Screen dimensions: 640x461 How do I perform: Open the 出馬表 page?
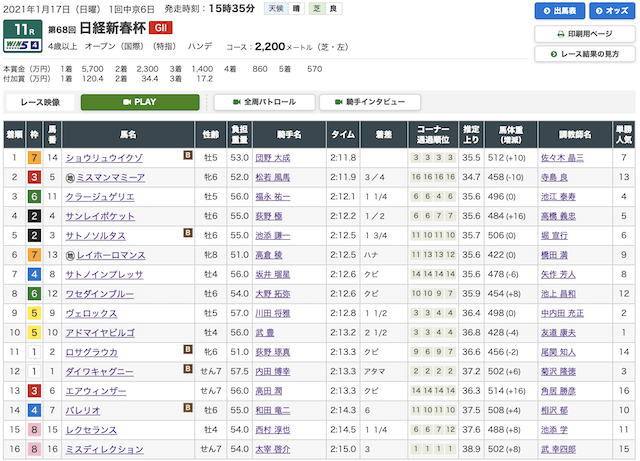560,11
